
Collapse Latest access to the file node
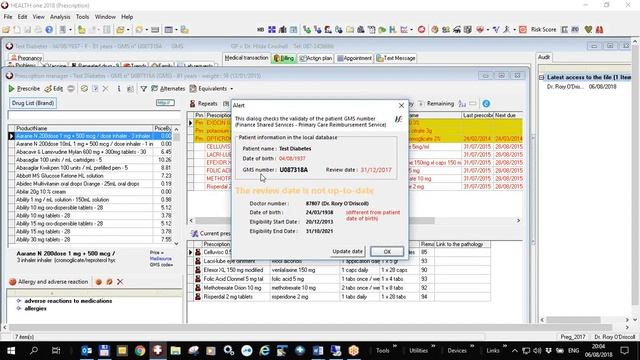(542, 77)
